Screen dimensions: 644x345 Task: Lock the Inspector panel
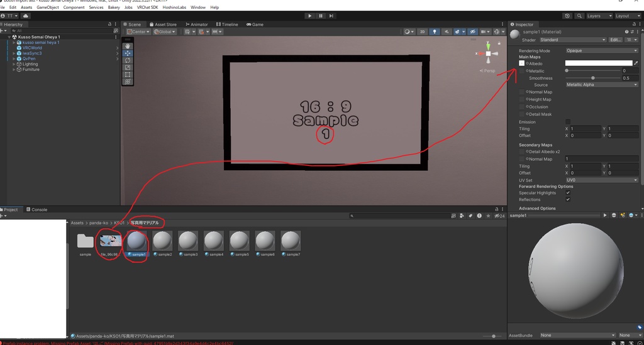click(633, 25)
